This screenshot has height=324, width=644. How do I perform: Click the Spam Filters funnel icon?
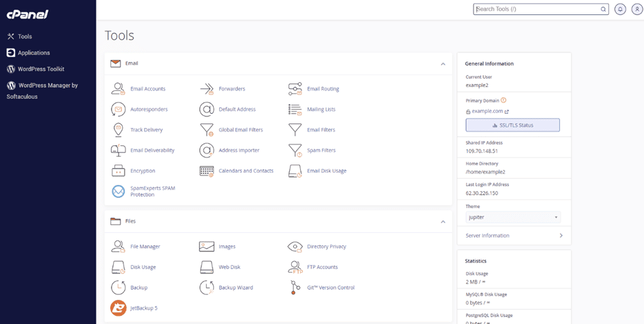(295, 150)
